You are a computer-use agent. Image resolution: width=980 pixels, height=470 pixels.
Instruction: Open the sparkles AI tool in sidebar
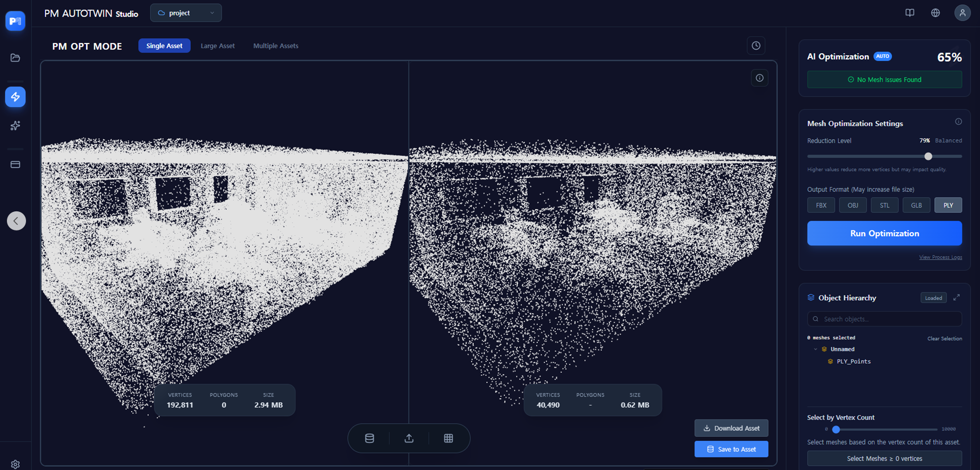tap(15, 126)
